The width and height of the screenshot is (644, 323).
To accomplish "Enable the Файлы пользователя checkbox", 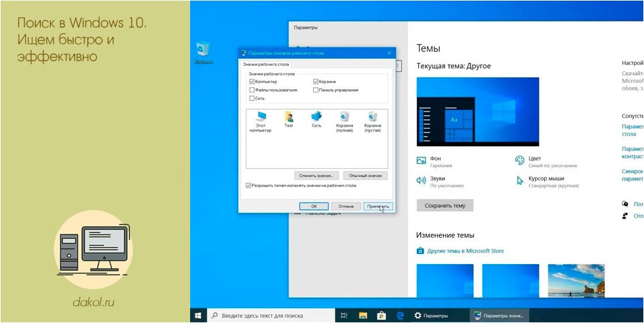I will (x=252, y=90).
